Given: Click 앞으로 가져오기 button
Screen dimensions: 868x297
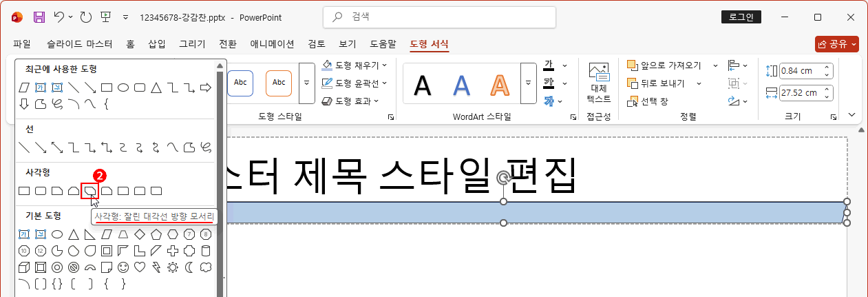Looking at the screenshot, I should coord(664,65).
